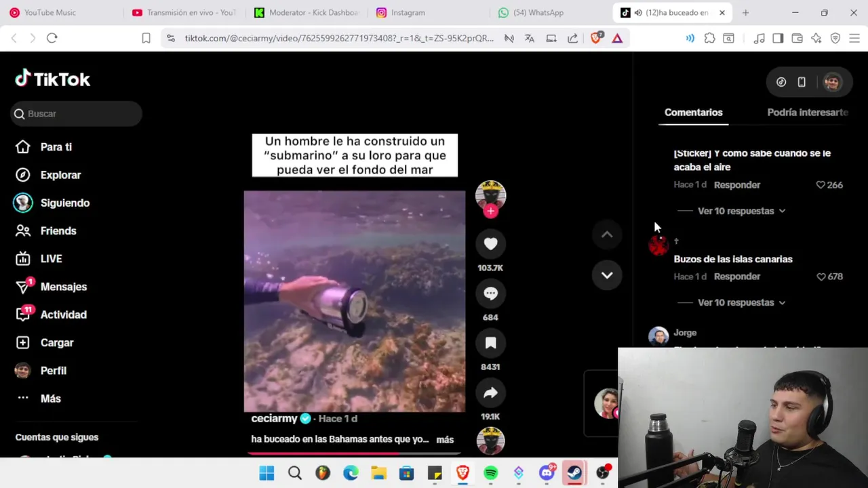The width and height of the screenshot is (868, 488).
Task: Switch to the 'Transmisión en vivo' YouTube tab
Action: pos(184,13)
